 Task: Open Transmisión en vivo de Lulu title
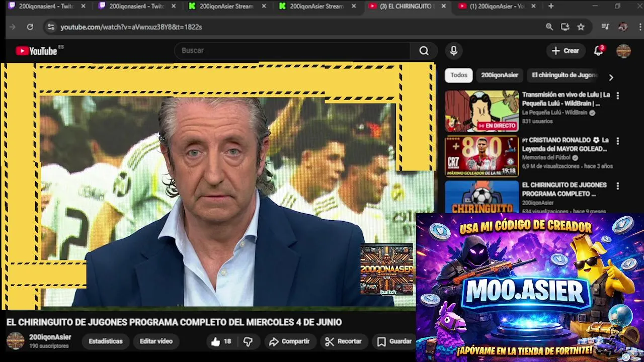coord(566,99)
